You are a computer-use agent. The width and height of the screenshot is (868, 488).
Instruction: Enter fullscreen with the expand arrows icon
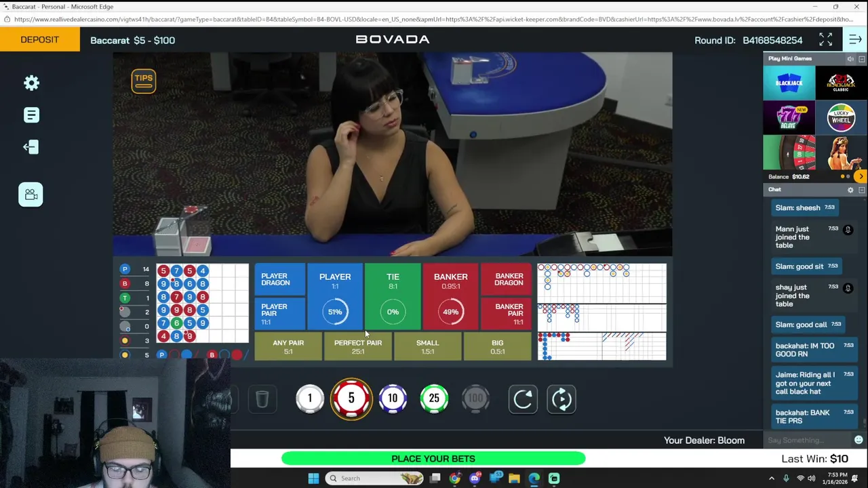[x=825, y=40]
